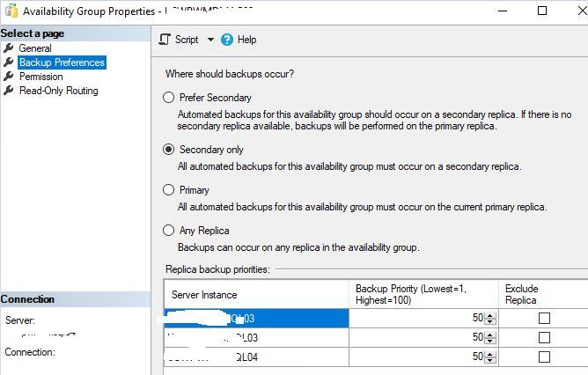The height and width of the screenshot is (375, 588).
Task: Check Exclude Replica for first server row
Action: coord(544,318)
